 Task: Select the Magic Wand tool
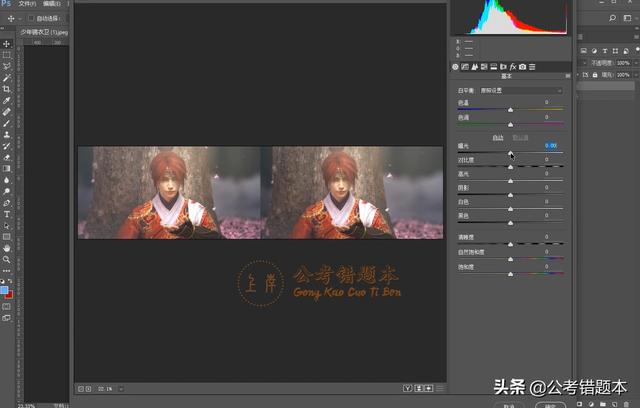tap(7, 78)
